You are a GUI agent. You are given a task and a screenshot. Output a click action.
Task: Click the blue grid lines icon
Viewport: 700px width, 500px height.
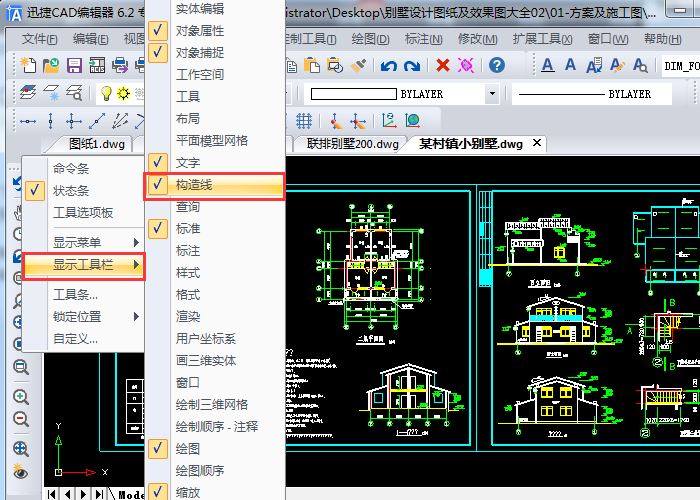(304, 121)
